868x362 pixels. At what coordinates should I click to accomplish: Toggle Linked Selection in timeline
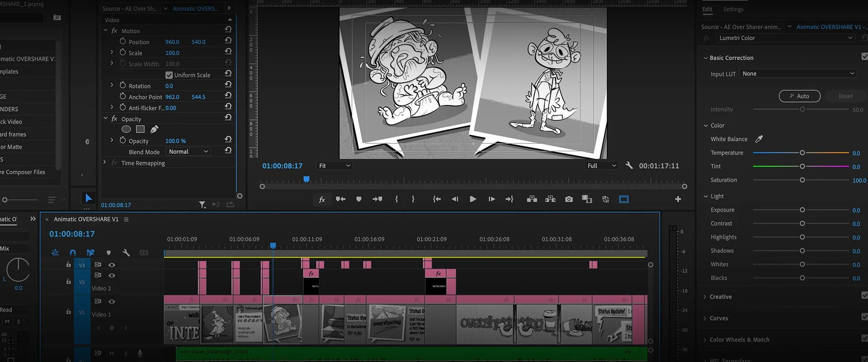(90, 252)
